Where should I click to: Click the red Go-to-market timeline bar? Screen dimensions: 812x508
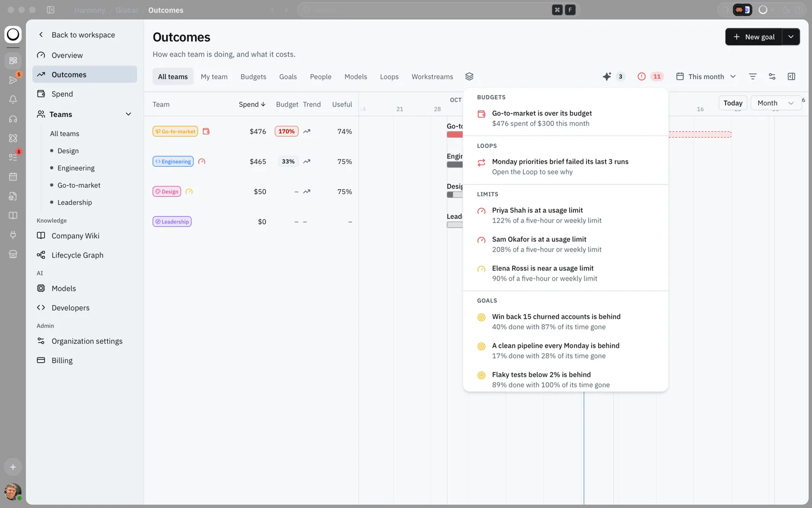point(454,134)
